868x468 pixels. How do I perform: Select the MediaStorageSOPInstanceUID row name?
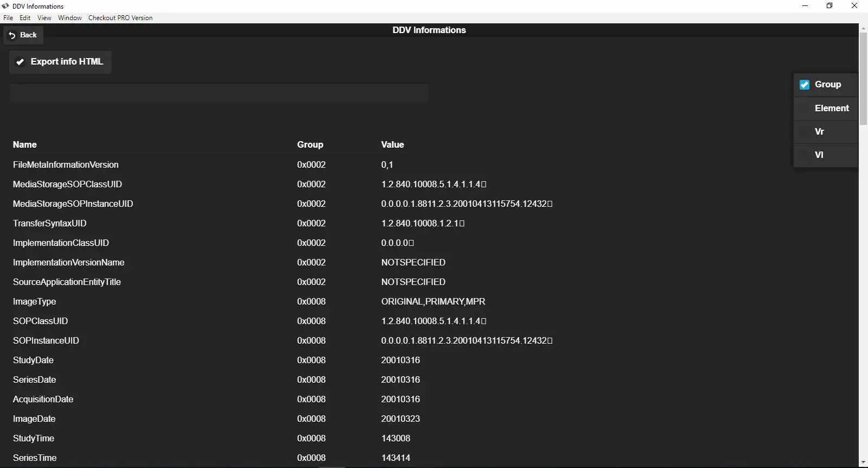pos(73,204)
